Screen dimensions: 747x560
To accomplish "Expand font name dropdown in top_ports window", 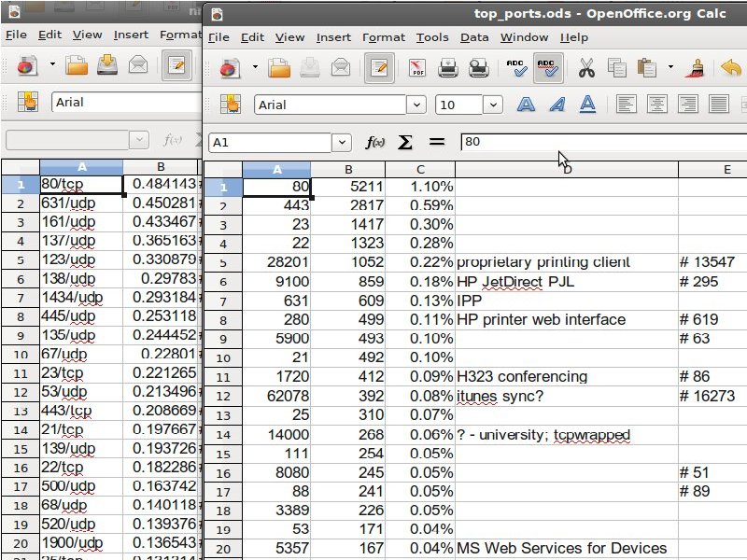I will pos(416,105).
